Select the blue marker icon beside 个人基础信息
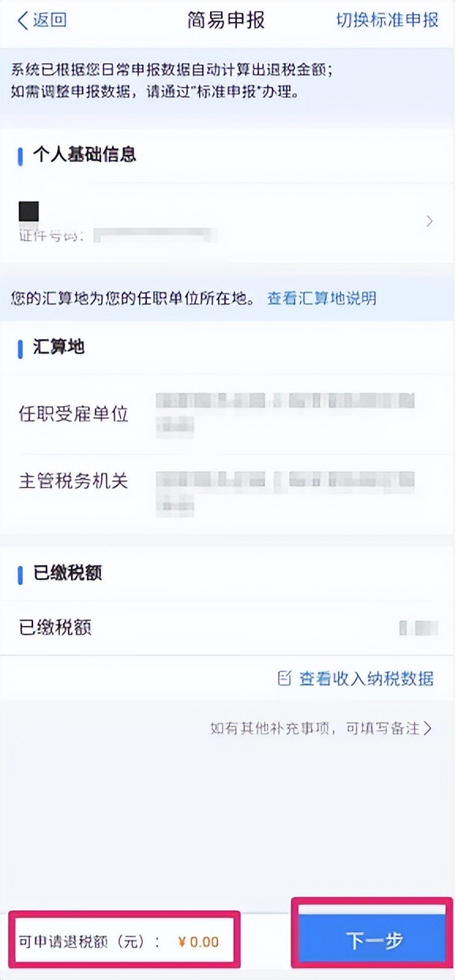The height and width of the screenshot is (980, 455). (x=20, y=155)
